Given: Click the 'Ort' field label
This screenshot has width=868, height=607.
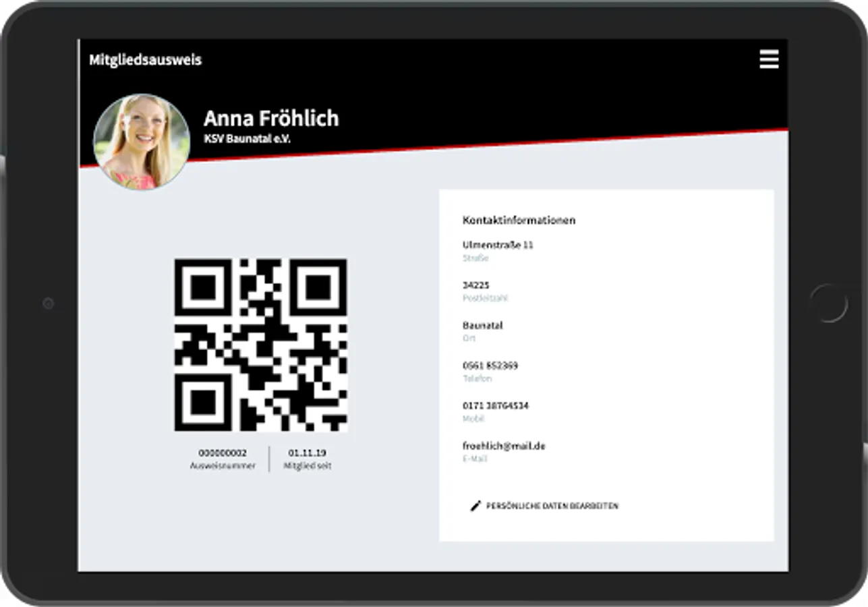Looking at the screenshot, I should tap(469, 339).
